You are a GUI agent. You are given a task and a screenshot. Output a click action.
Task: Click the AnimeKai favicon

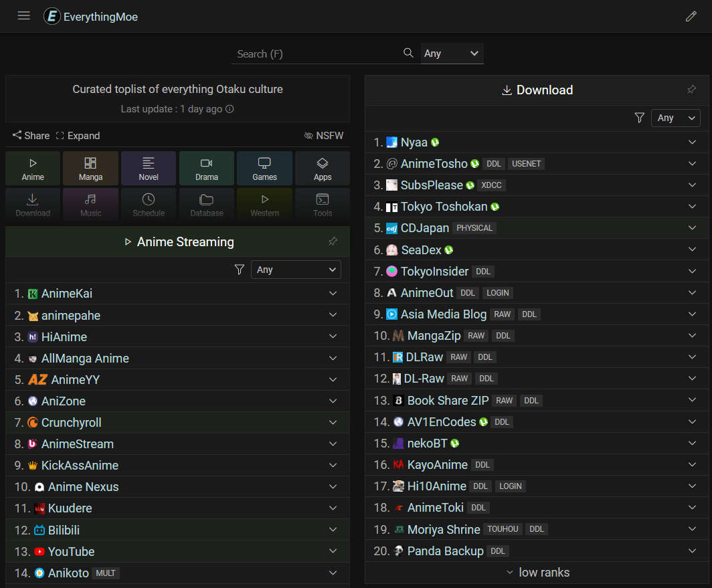pyautogui.click(x=33, y=294)
